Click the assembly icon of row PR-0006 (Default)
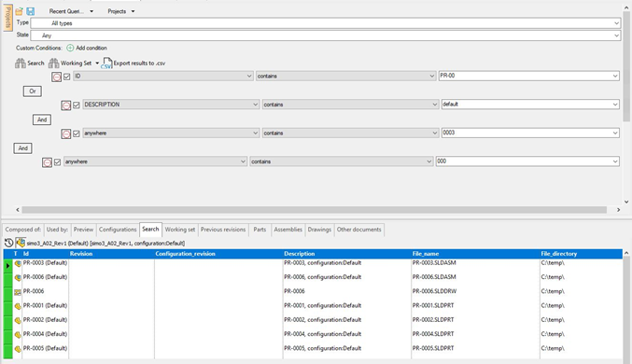The width and height of the screenshot is (632, 364). point(18,278)
